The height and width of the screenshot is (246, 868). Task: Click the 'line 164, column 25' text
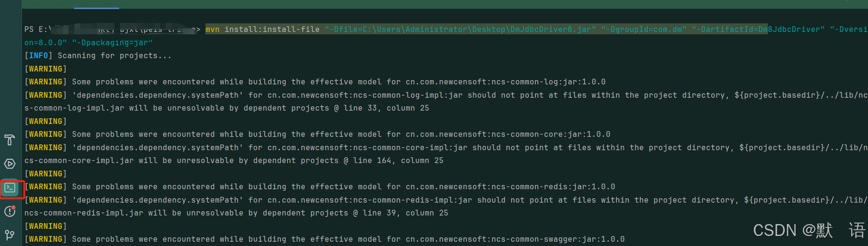pos(398,161)
